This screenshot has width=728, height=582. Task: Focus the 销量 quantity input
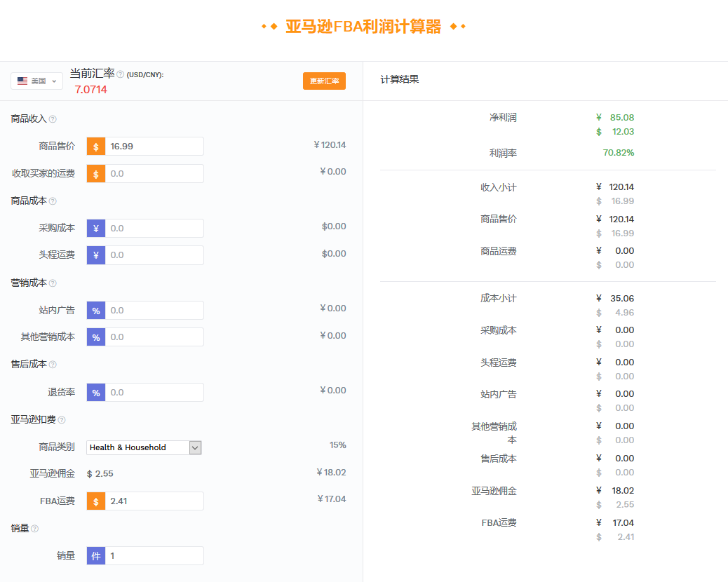(x=154, y=556)
